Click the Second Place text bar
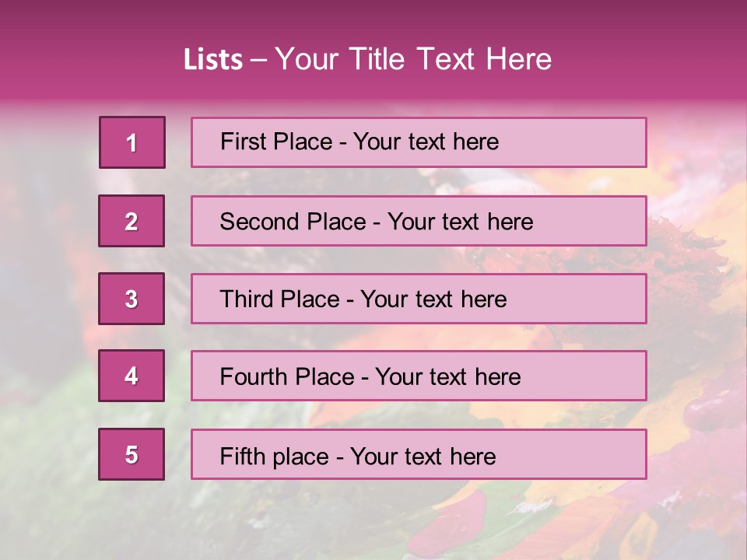The width and height of the screenshot is (747, 560). (x=419, y=221)
